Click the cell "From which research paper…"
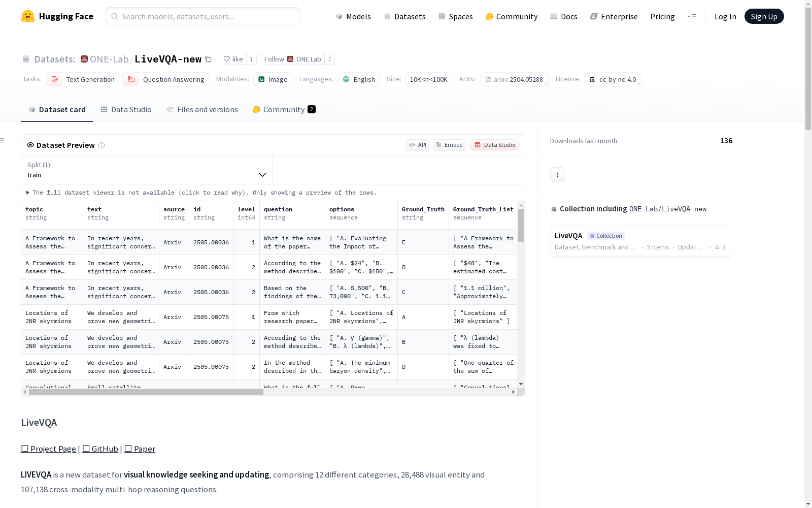 (x=292, y=317)
